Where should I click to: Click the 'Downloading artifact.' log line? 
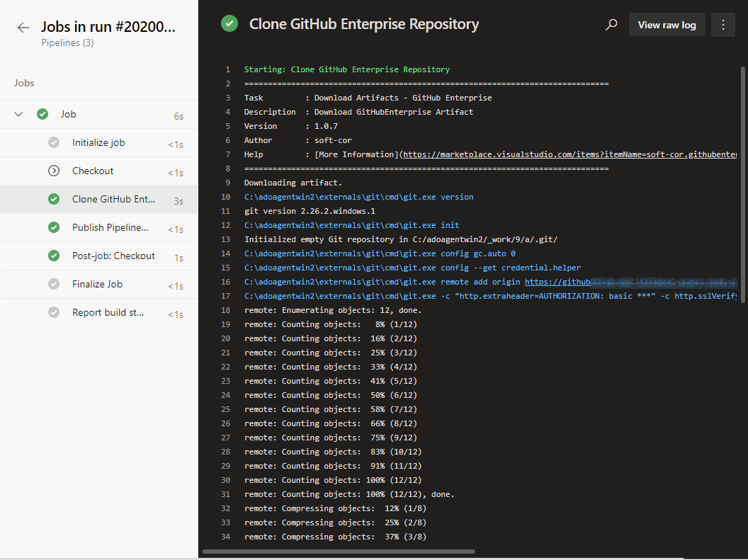click(x=293, y=183)
